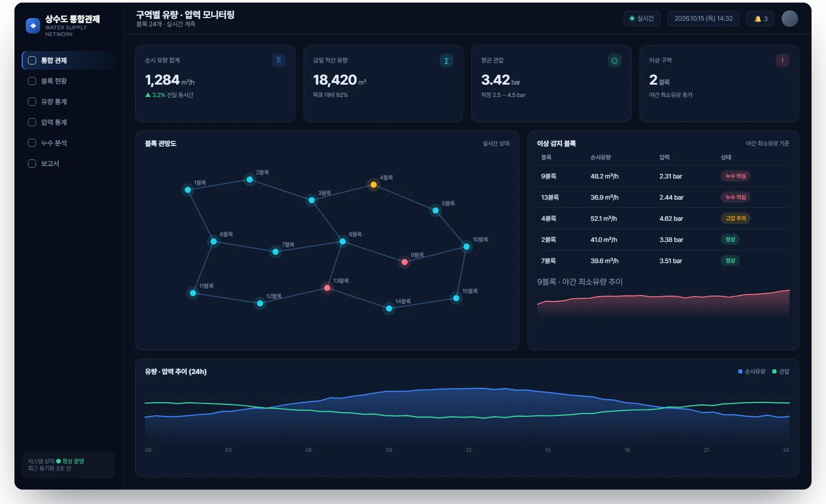Image resolution: width=826 pixels, height=504 pixels.
Task: Select the 6블록 node on the network map
Action: [213, 241]
